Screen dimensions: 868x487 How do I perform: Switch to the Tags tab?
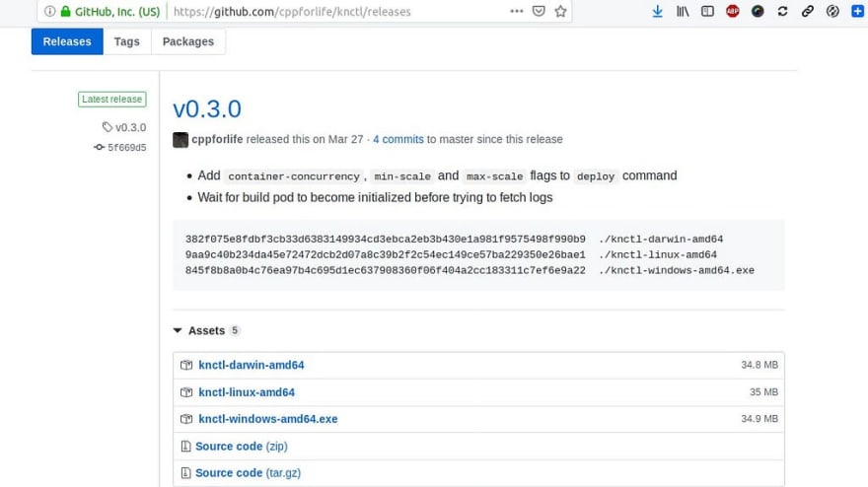(127, 41)
